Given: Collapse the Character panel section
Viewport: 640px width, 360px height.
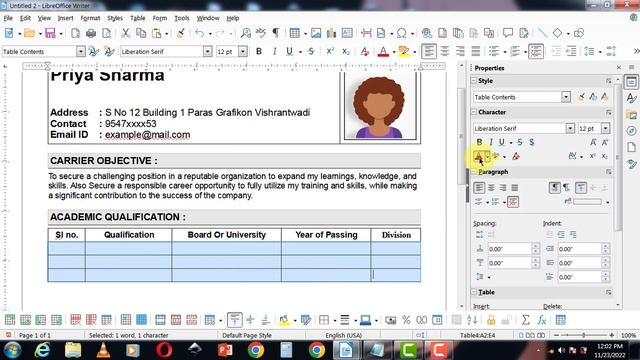Looking at the screenshot, I should click(474, 112).
